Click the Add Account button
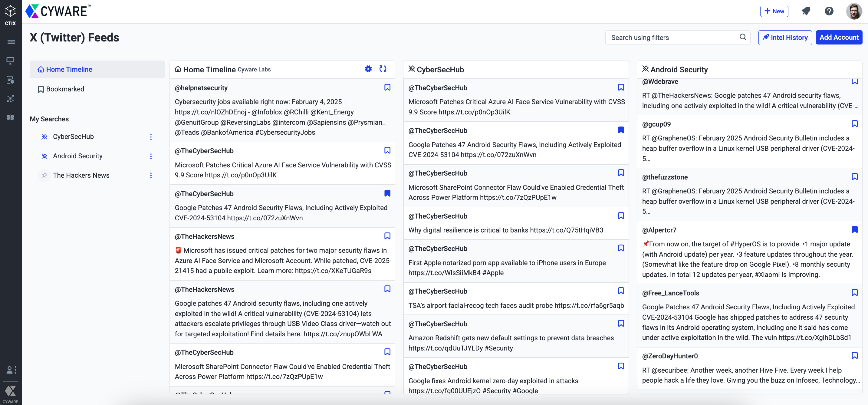 pyautogui.click(x=838, y=38)
